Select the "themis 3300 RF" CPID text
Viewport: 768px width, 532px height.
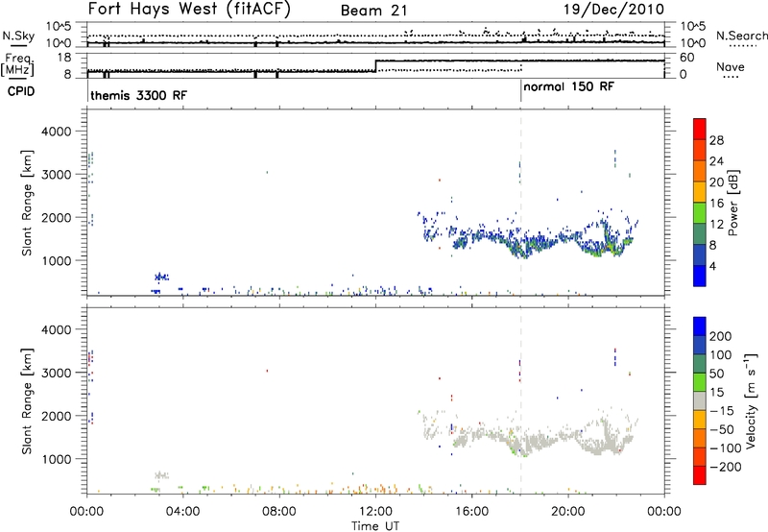coord(138,95)
